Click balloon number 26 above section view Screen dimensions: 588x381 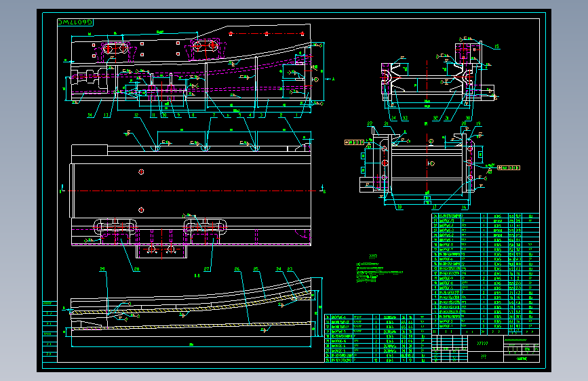[x=237, y=269]
